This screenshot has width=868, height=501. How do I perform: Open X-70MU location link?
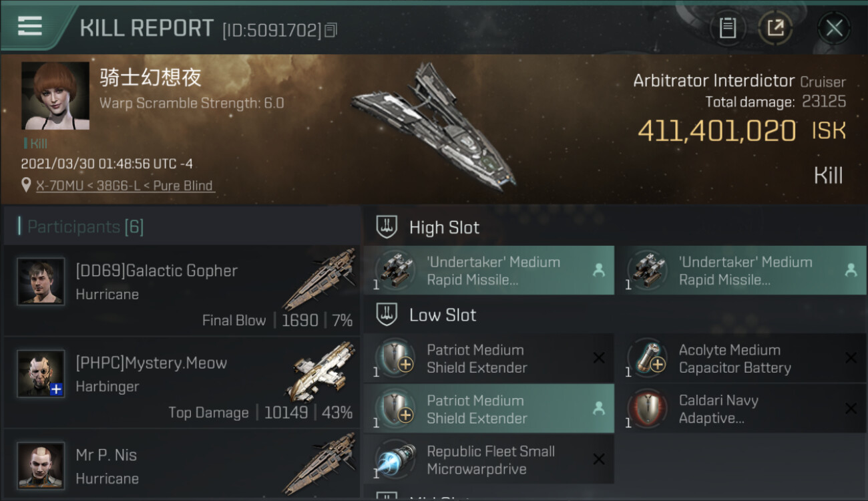pyautogui.click(x=126, y=186)
